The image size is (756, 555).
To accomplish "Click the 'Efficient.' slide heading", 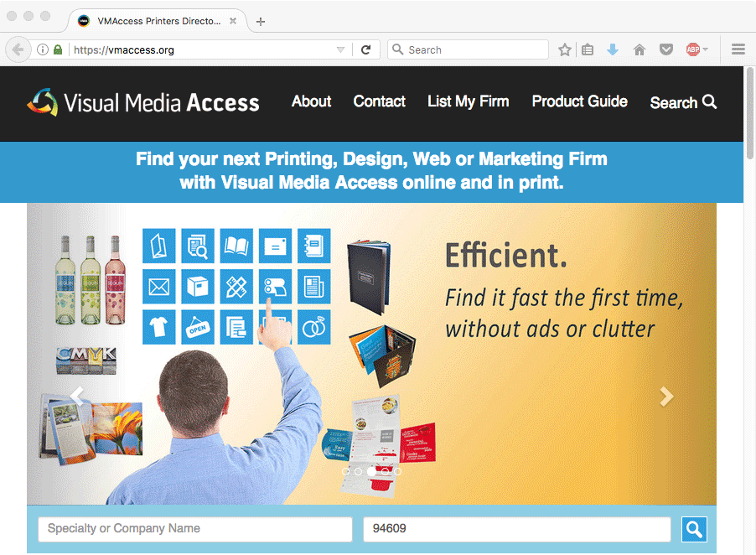I will [x=505, y=255].
